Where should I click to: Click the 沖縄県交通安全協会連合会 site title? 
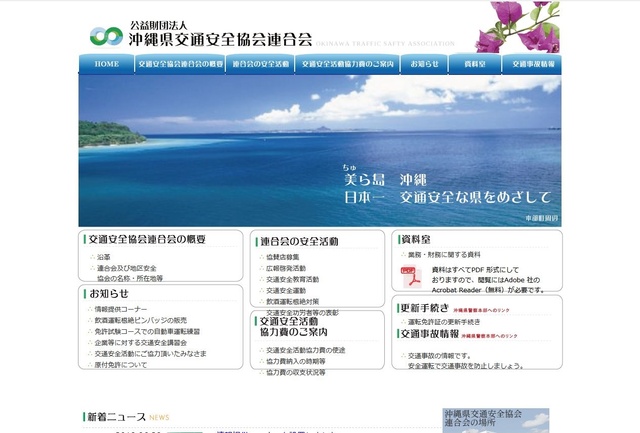pyautogui.click(x=220, y=39)
